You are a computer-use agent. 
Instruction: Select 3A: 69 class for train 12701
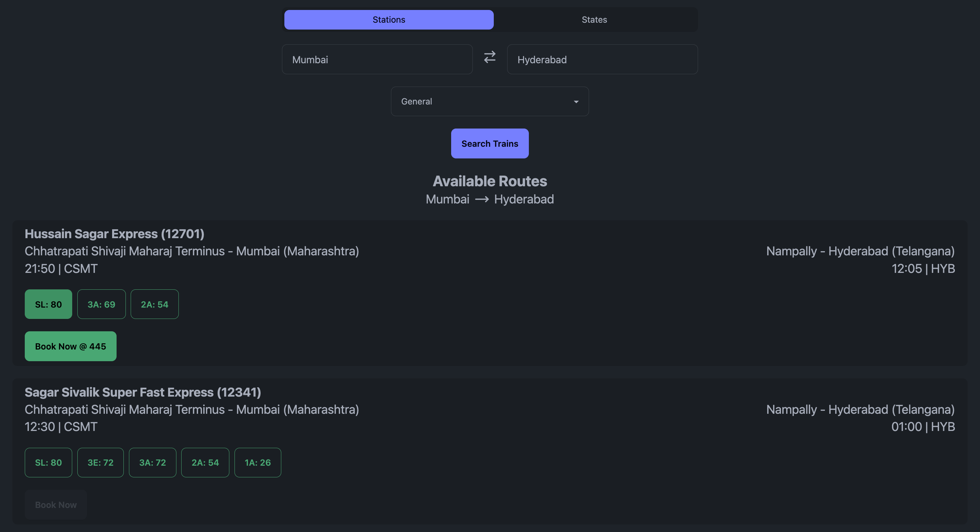[x=101, y=304]
